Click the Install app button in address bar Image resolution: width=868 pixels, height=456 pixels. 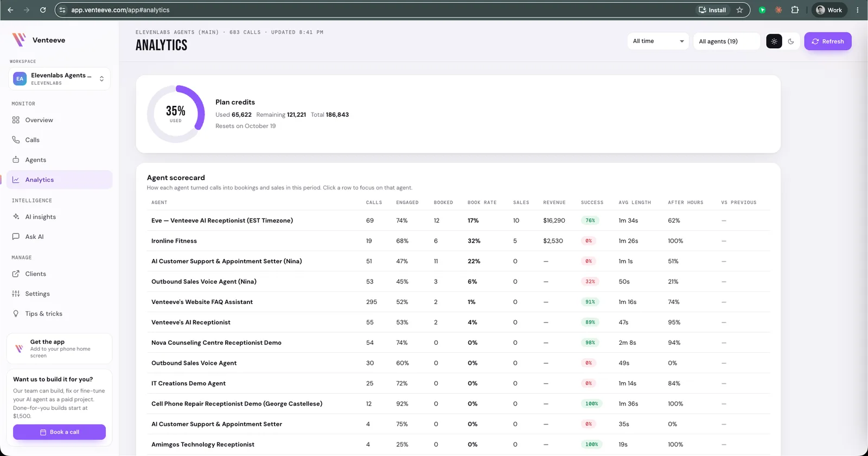(x=712, y=10)
